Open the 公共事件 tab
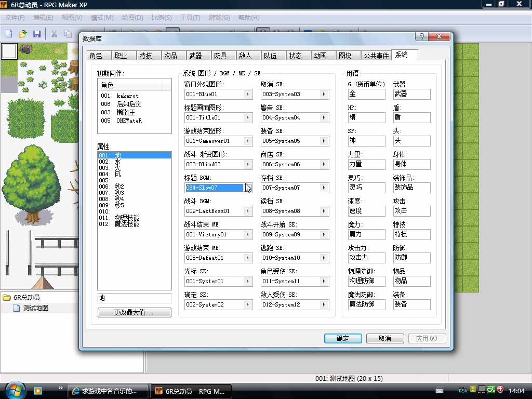Screen dimensions: 532x399 pos(376,56)
